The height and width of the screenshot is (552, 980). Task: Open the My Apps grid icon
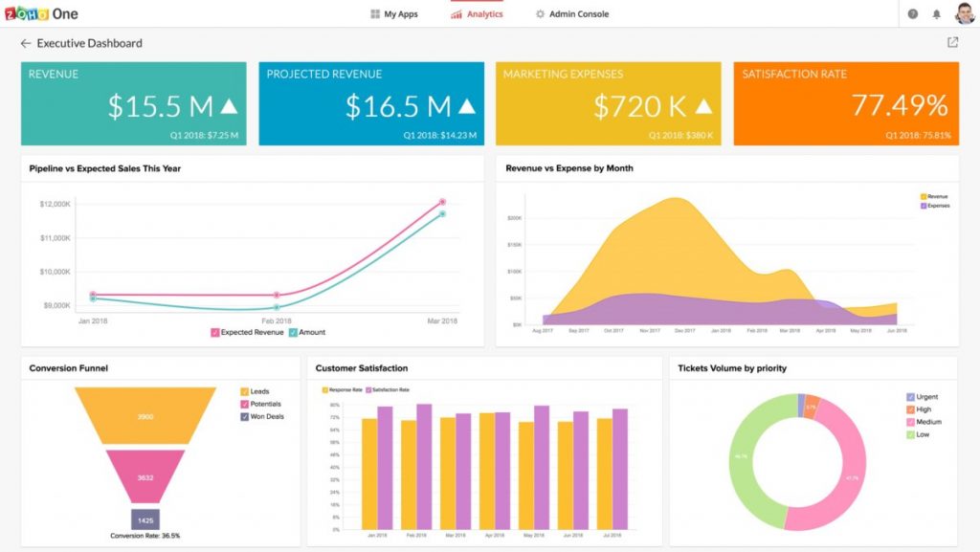pyautogui.click(x=373, y=13)
